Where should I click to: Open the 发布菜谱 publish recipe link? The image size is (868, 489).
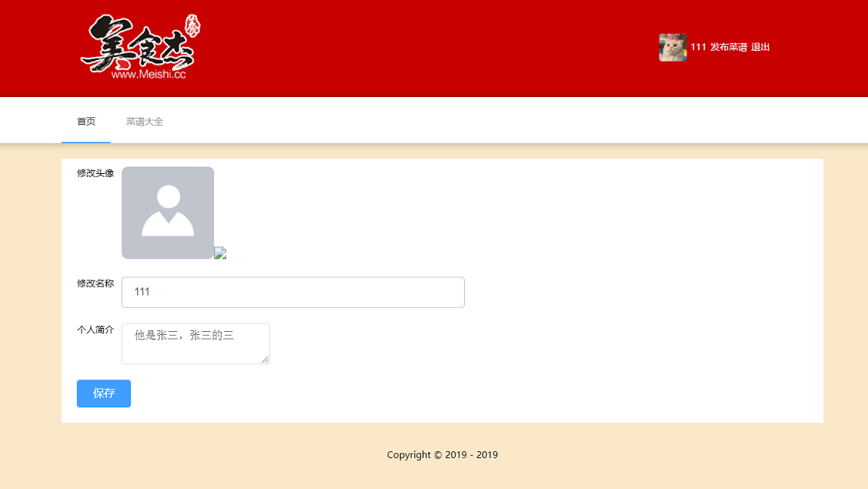[729, 47]
